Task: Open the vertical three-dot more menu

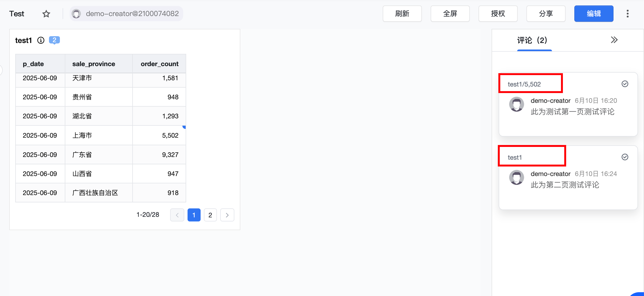Action: [628, 14]
